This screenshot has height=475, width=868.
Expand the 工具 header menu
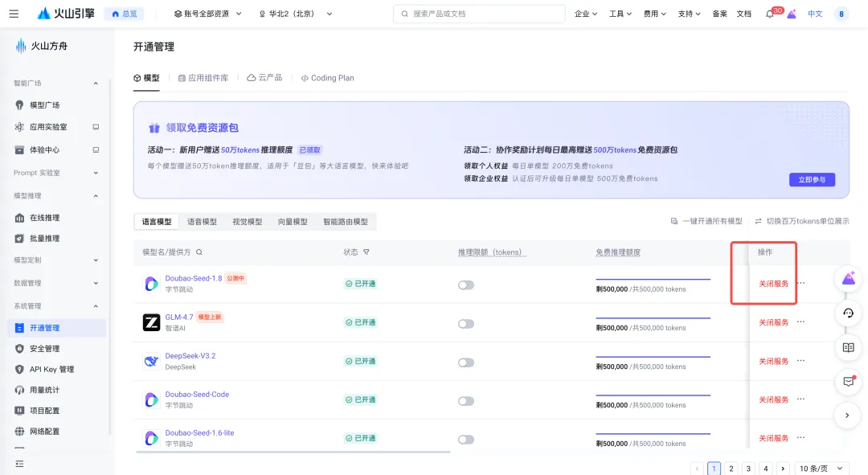(x=620, y=14)
